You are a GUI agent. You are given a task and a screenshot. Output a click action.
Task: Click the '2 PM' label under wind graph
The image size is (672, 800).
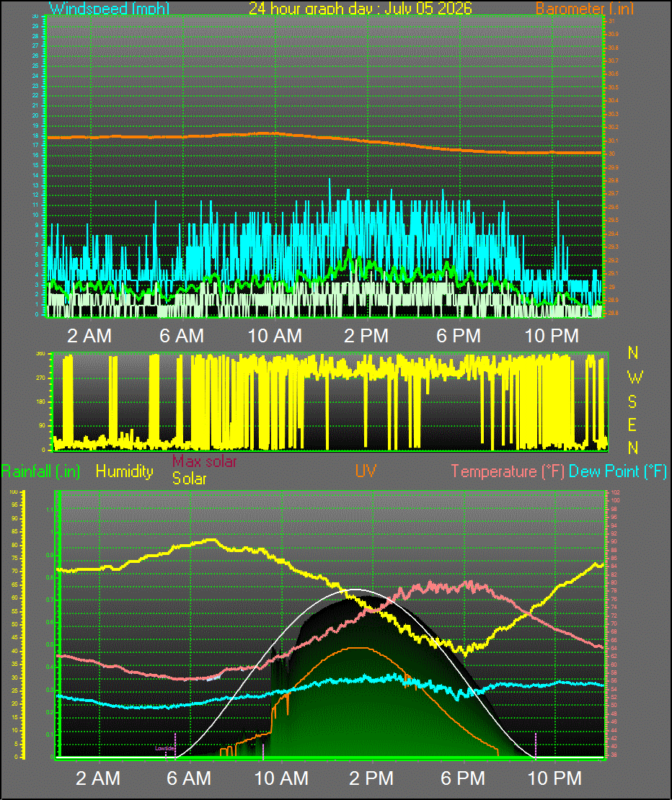tap(366, 336)
